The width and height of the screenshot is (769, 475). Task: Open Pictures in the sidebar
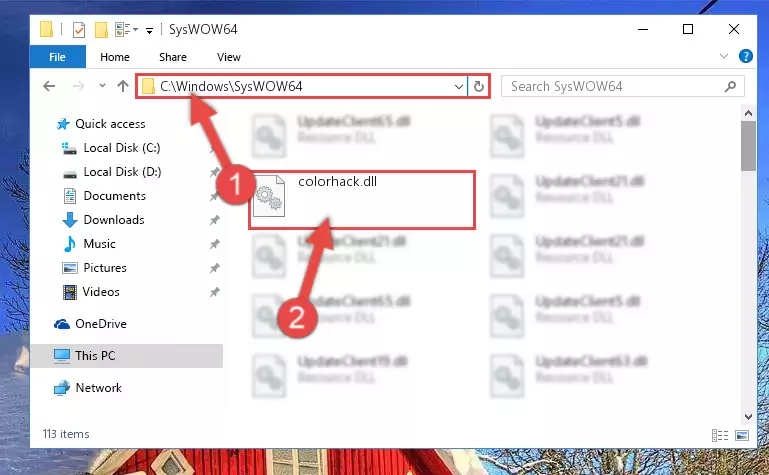click(x=105, y=268)
